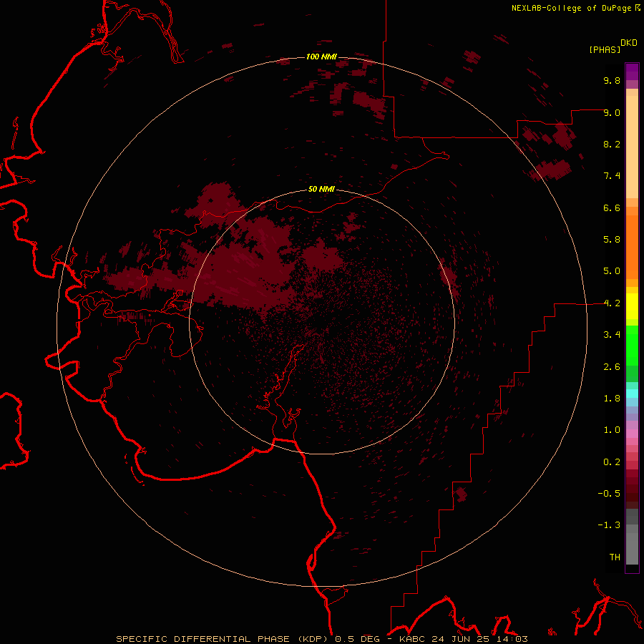Click the KABC station identifier
The height and width of the screenshot is (644, 644).
click(413, 639)
